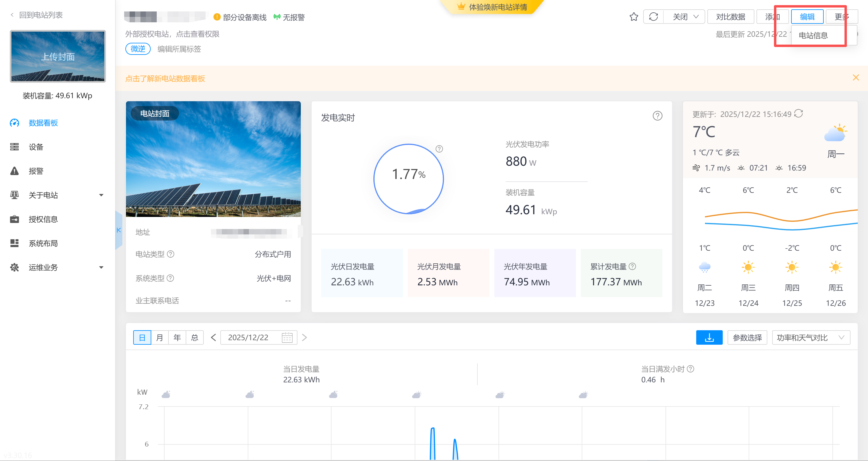The image size is (868, 461).
Task: Select the 年 period toggle
Action: coord(177,337)
